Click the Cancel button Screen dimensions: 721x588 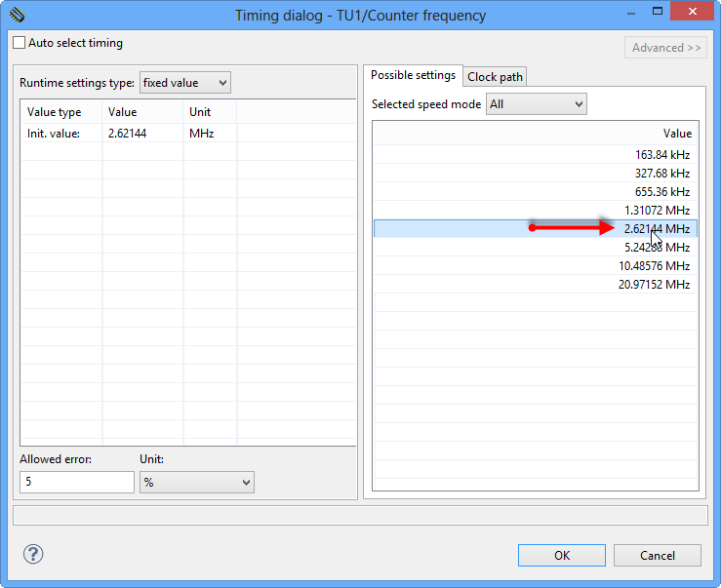click(657, 556)
